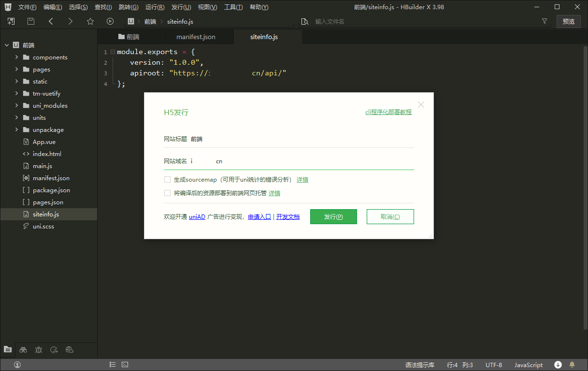Image resolution: width=588 pixels, height=371 pixels.
Task: Switch to the manifest.json tab
Action: (196, 37)
